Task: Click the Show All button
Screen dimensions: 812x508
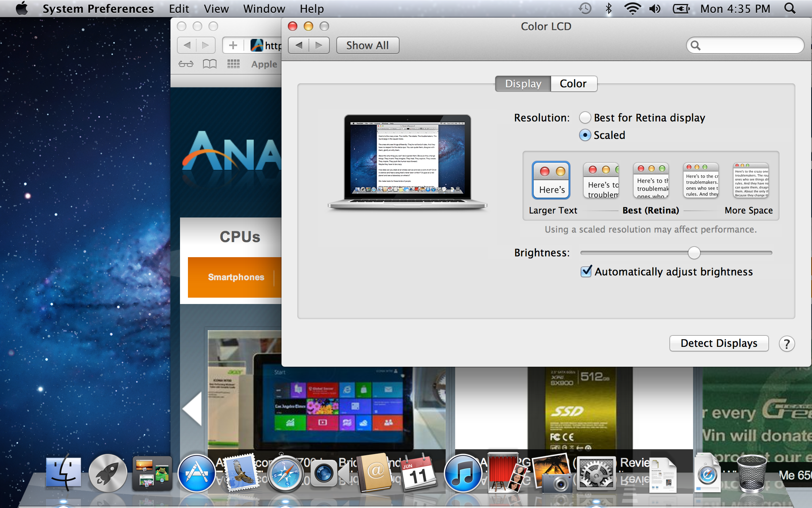Action: pos(367,46)
